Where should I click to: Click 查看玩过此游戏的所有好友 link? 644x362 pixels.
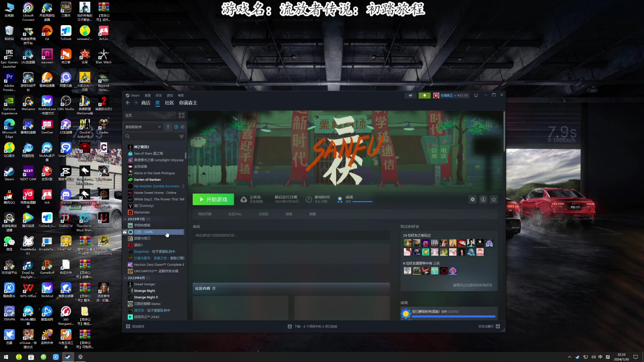(x=472, y=285)
